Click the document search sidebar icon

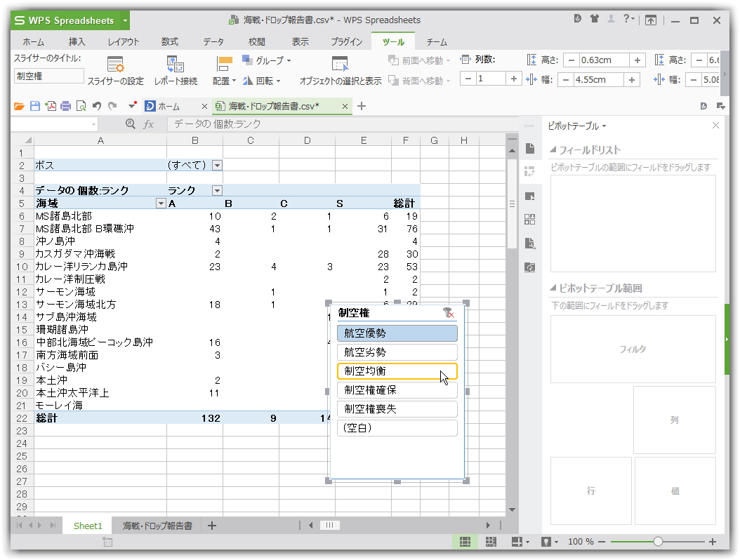529,244
